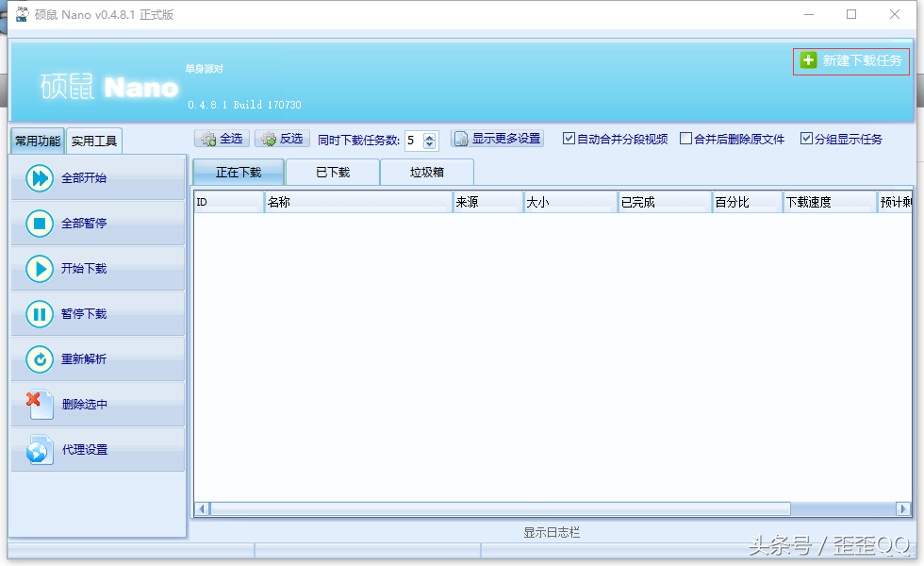Click the 重新解析 icon to re-parse
Viewport: 924px width, 566px height.
click(38, 358)
